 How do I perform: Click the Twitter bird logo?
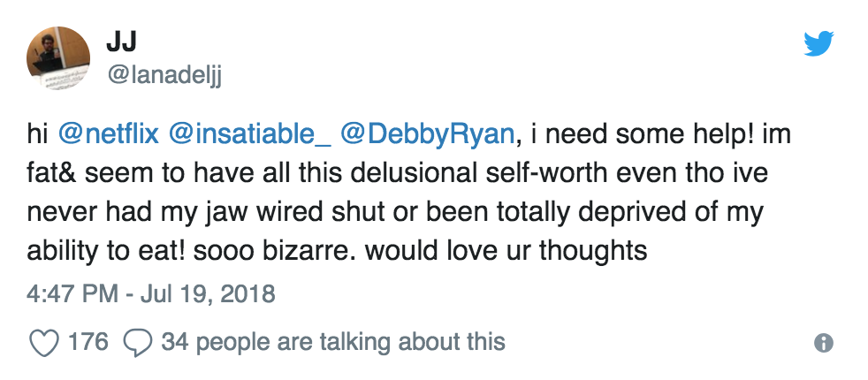click(x=819, y=44)
